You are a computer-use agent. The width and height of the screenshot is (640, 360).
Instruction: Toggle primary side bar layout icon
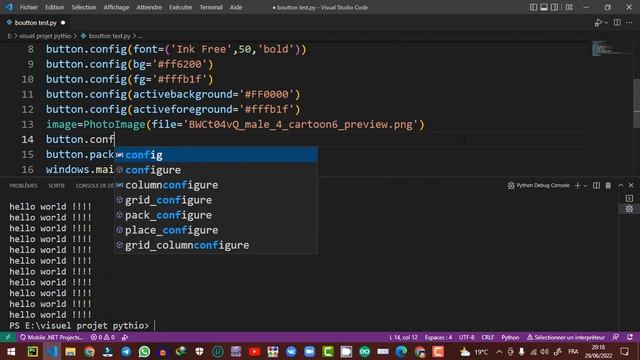click(x=533, y=7)
